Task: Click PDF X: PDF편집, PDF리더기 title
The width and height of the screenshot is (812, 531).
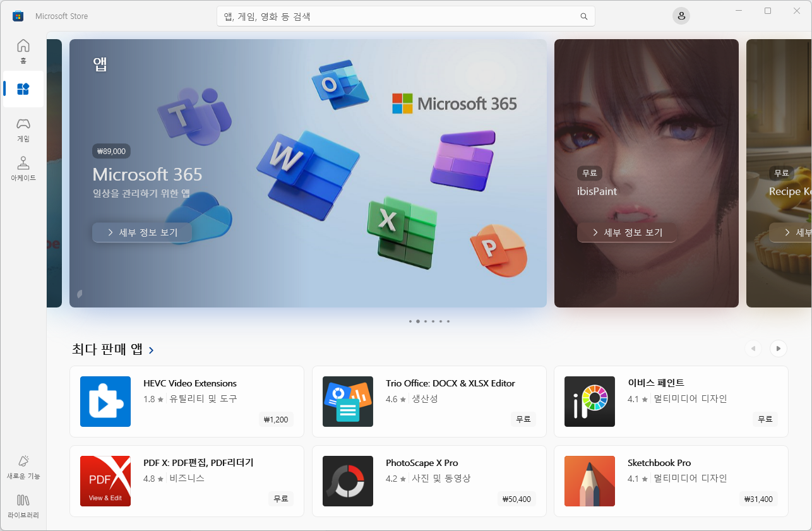Action: [x=198, y=463]
